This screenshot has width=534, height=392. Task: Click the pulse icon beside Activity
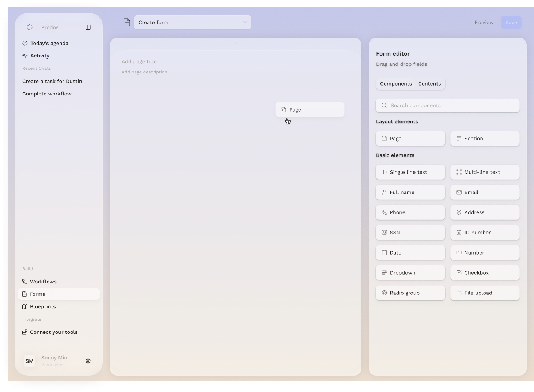25,56
